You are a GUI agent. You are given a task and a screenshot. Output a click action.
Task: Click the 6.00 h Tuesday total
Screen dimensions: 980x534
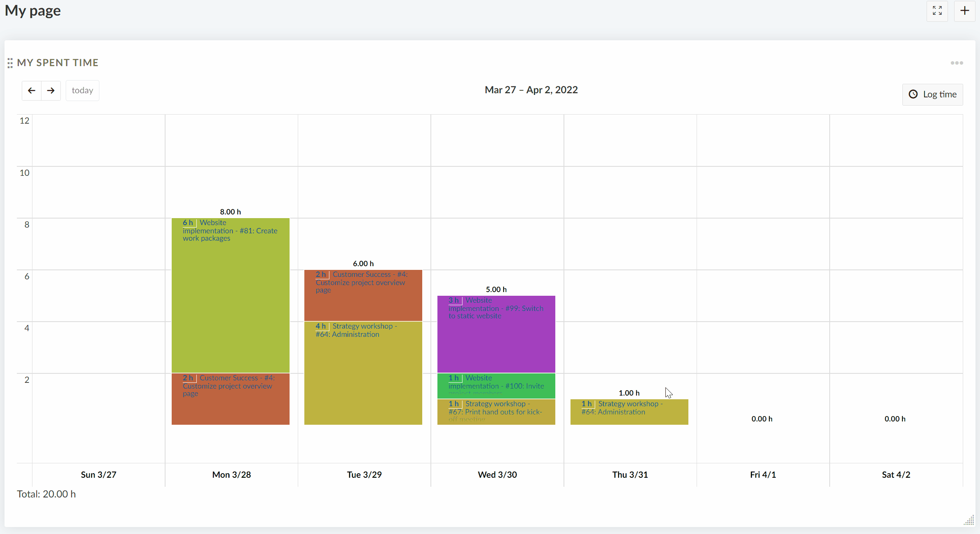point(363,263)
